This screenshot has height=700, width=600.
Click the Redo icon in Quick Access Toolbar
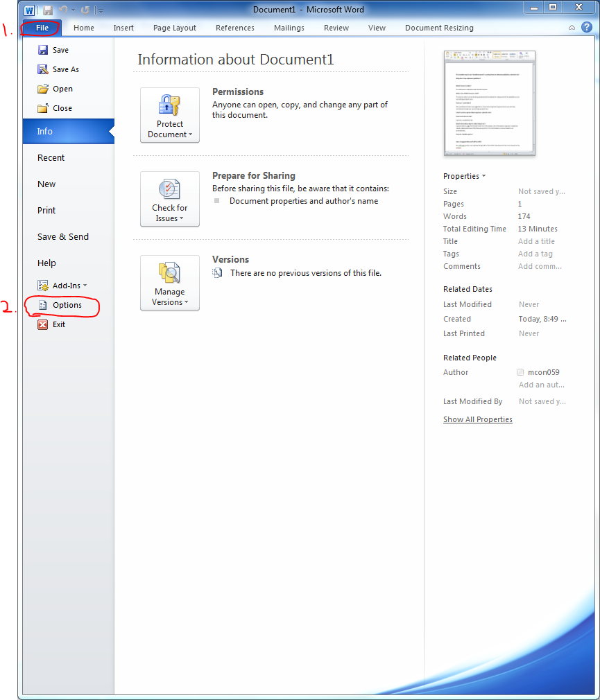[x=85, y=10]
